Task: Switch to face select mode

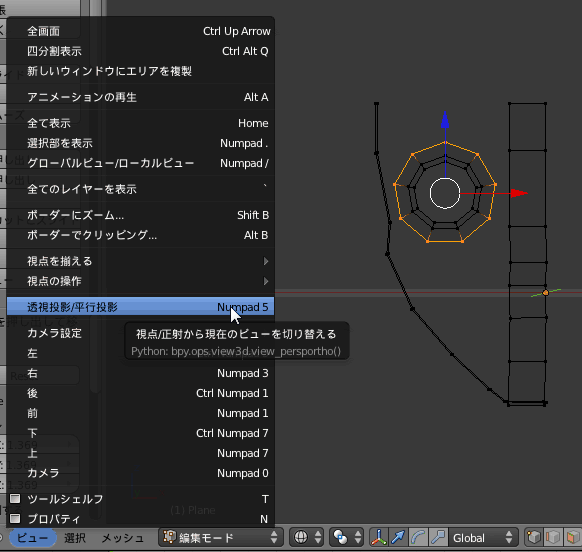Action: click(572, 537)
